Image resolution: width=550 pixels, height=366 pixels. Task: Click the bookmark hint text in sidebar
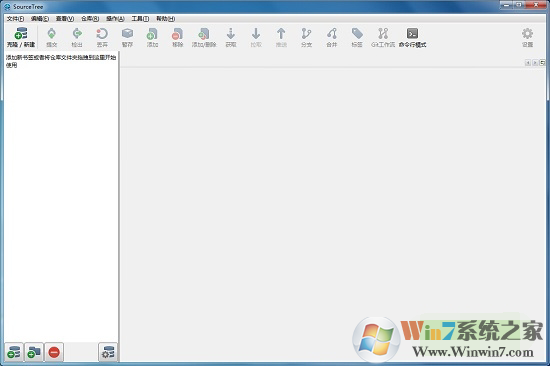coord(61,61)
